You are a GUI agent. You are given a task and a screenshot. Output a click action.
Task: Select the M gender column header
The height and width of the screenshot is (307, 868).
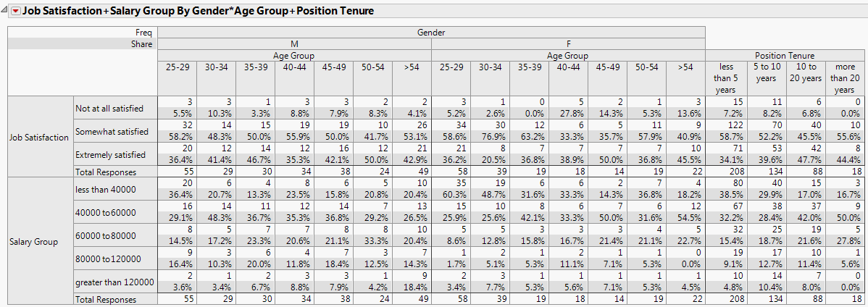tap(294, 44)
